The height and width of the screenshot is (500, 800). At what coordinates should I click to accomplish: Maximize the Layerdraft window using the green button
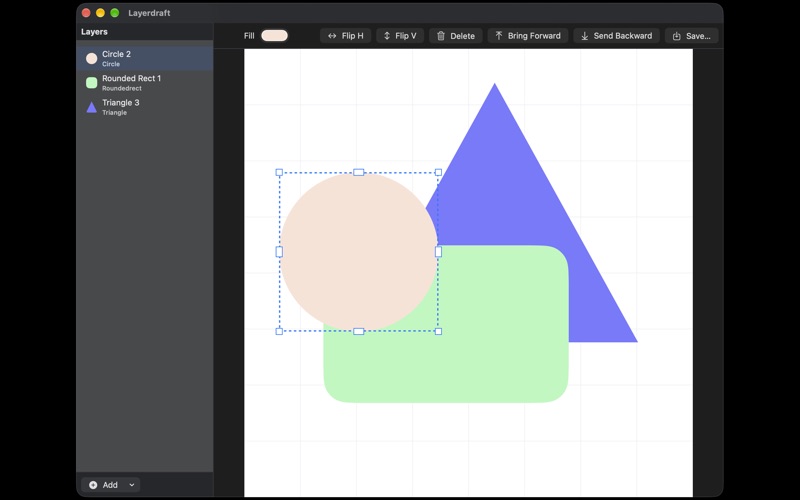pyautogui.click(x=115, y=13)
